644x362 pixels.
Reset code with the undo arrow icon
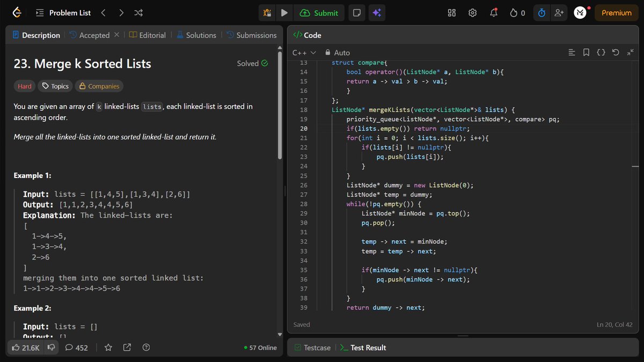coord(616,53)
